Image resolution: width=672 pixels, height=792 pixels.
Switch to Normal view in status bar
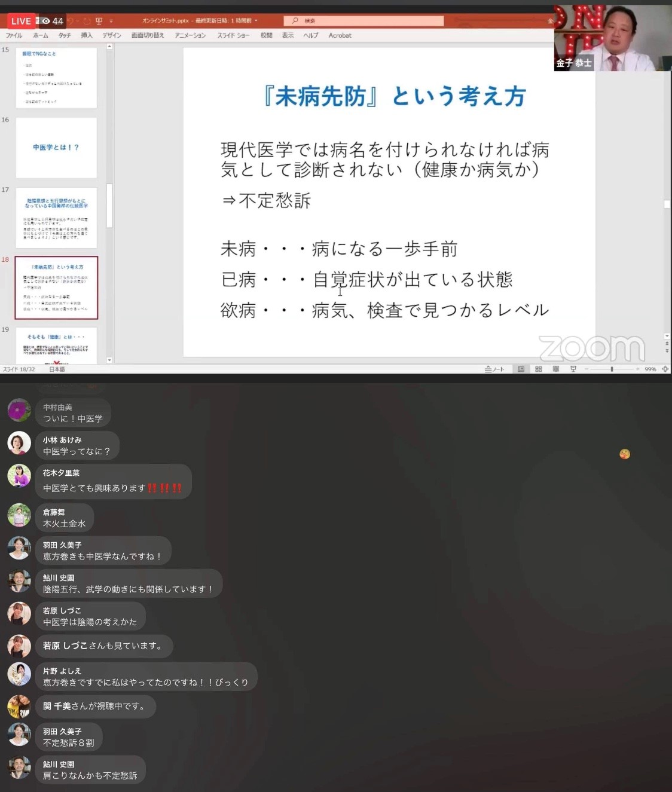[521, 369]
